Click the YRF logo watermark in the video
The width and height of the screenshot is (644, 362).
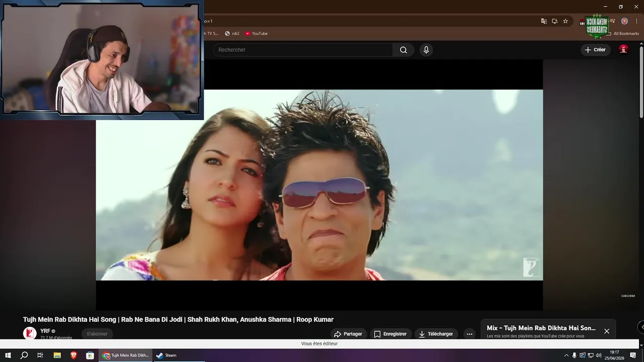531,267
